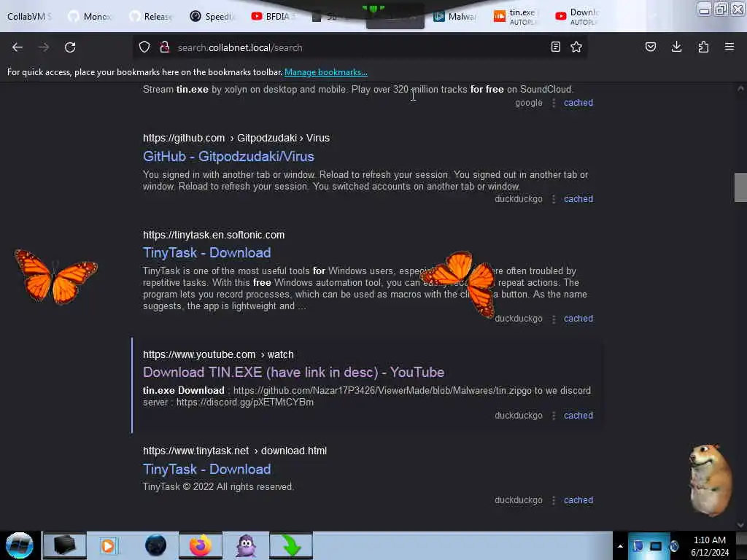Open cached link for tinytask.net result
The height and width of the screenshot is (560, 747).
point(578,500)
